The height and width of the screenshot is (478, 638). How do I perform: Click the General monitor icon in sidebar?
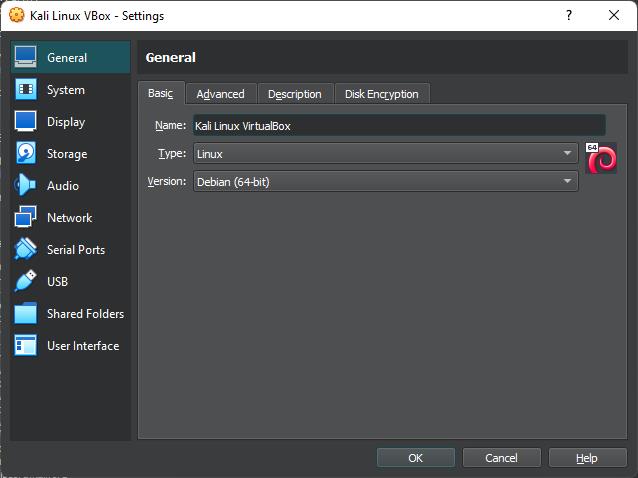pos(26,57)
